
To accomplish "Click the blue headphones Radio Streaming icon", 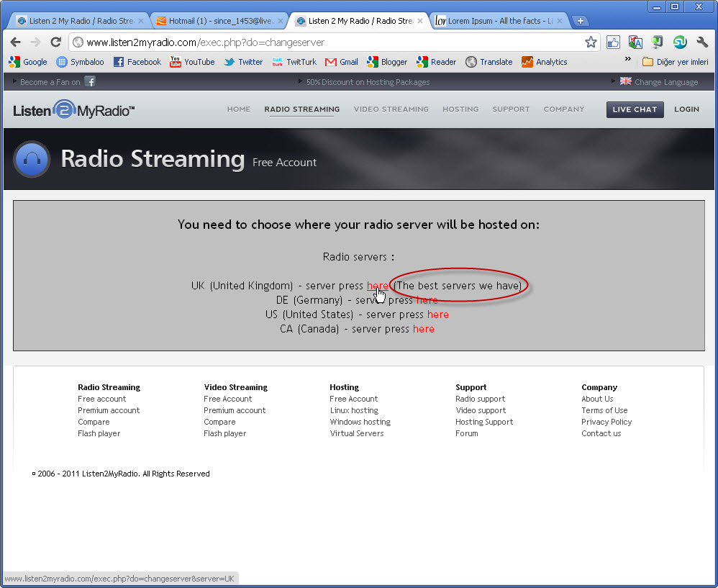I will point(32,159).
